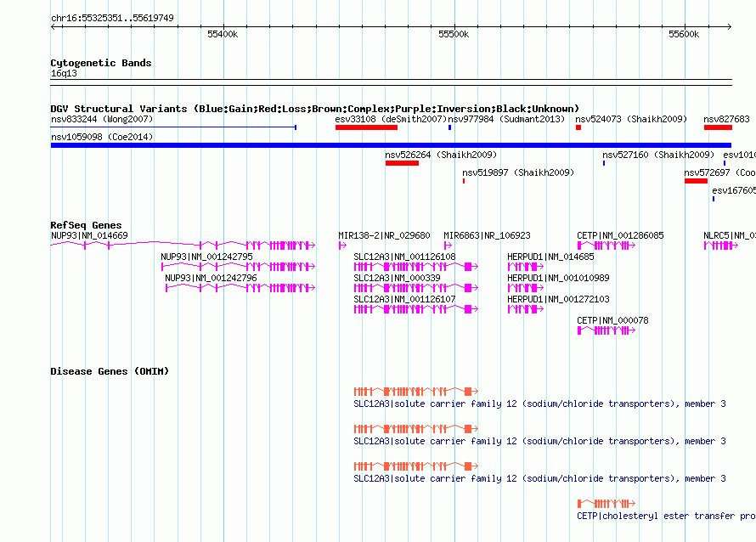Click the nsv827683 variant label

pyautogui.click(x=726, y=119)
